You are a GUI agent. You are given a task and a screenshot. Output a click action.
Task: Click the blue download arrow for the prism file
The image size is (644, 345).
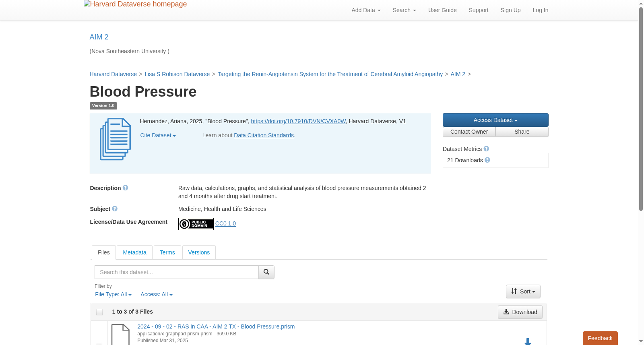pyautogui.click(x=528, y=342)
